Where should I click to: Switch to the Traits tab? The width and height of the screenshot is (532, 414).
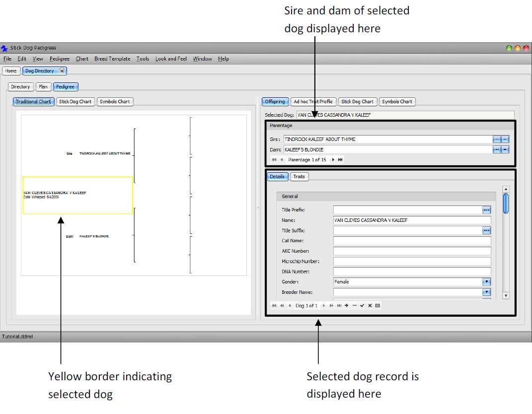point(299,176)
